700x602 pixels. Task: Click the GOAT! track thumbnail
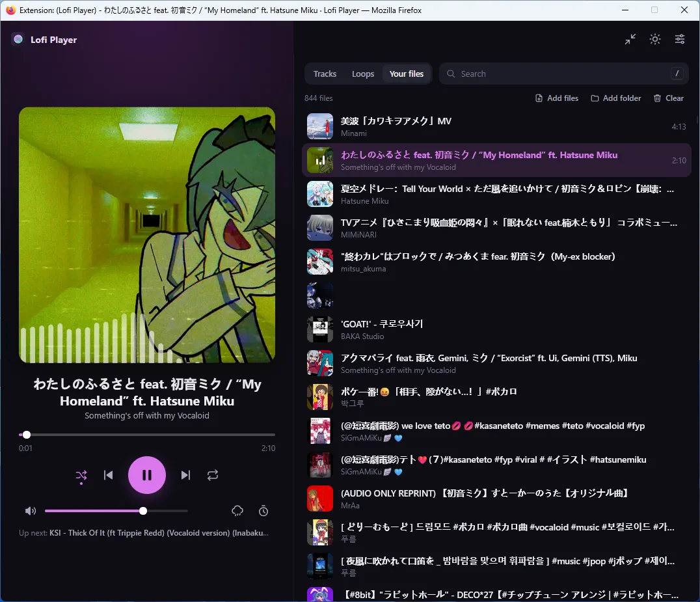[320, 329]
